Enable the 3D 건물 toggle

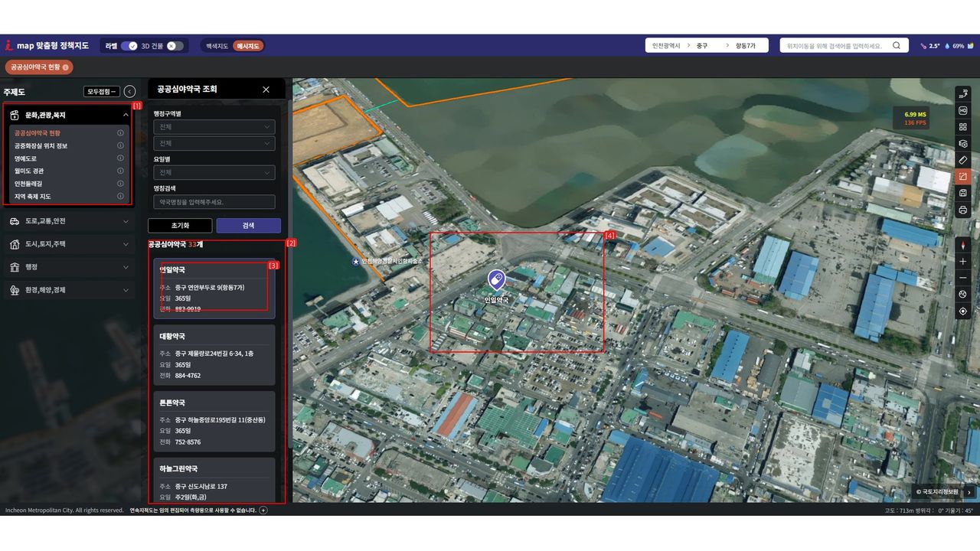tap(175, 46)
